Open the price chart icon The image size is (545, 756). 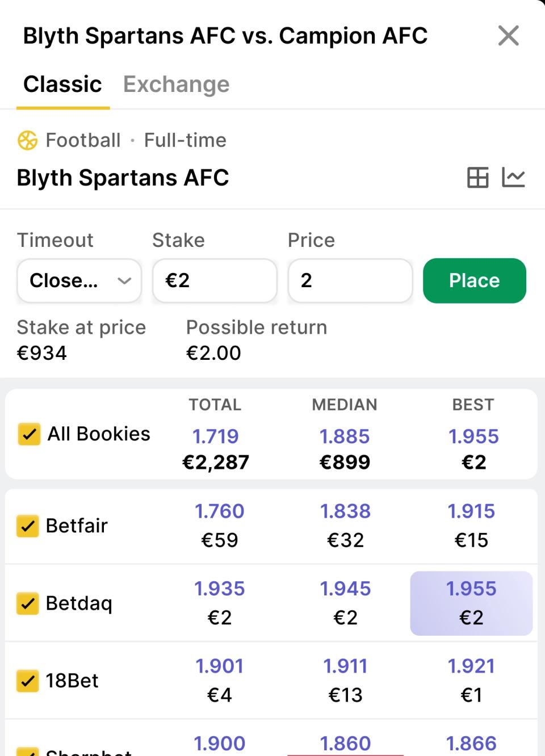513,178
